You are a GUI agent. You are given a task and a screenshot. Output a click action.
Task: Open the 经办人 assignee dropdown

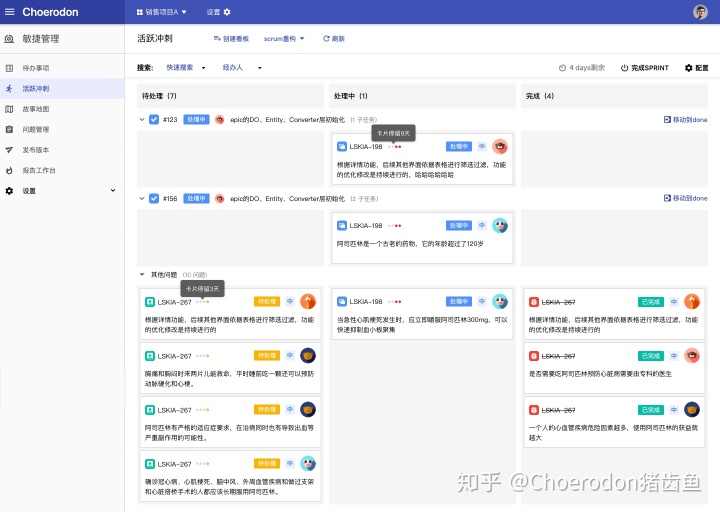(242, 68)
